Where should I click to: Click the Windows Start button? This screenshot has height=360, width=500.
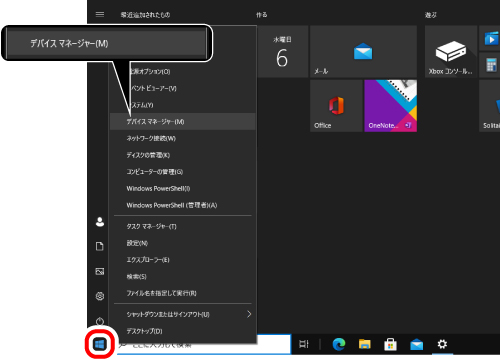pos(100,344)
